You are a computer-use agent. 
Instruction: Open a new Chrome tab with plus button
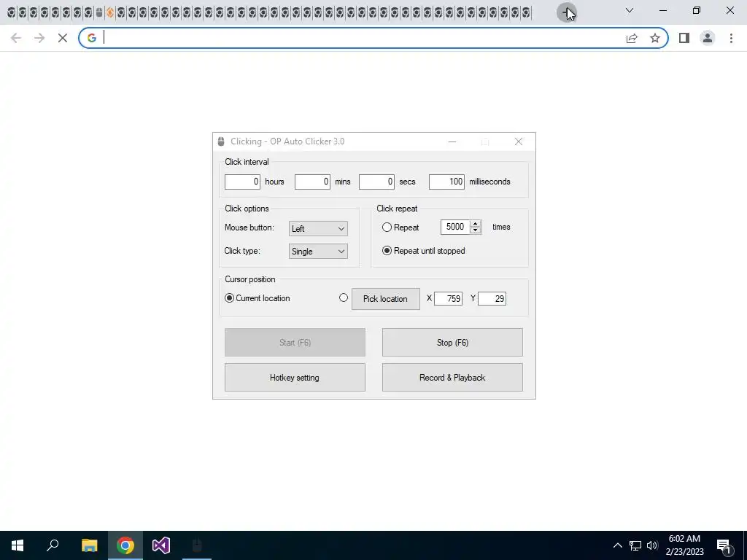pyautogui.click(x=566, y=12)
